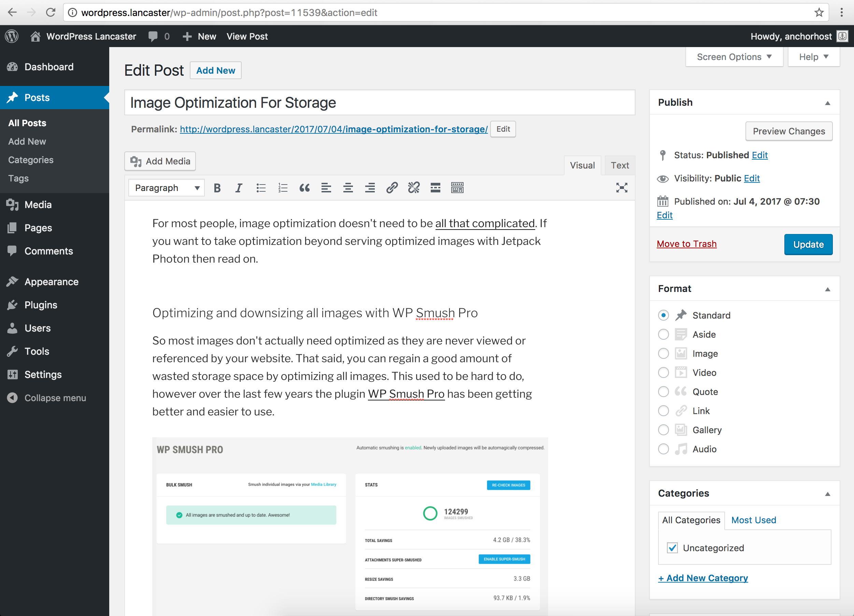Viewport: 854px width, 616px height.
Task: Collapse the Format box
Action: [828, 289]
